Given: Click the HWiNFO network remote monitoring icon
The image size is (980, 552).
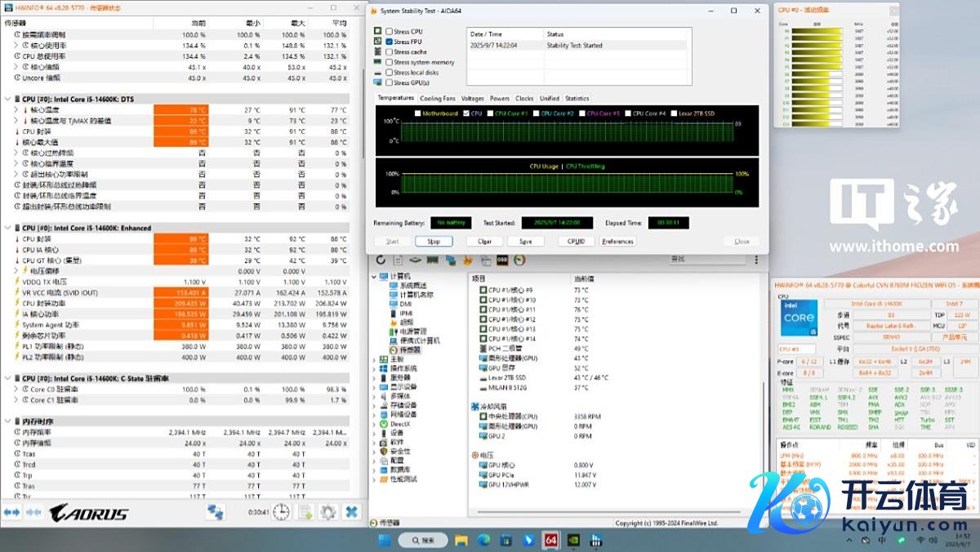Looking at the screenshot, I should pos(215,512).
